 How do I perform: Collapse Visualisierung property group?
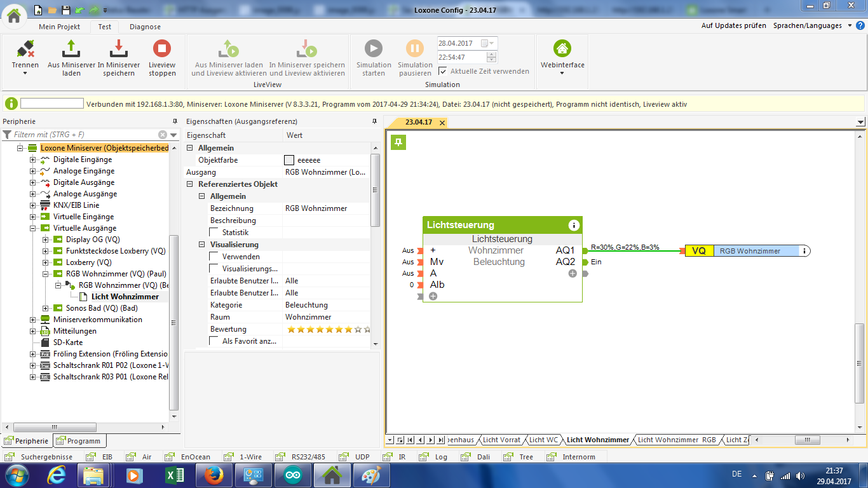click(203, 245)
